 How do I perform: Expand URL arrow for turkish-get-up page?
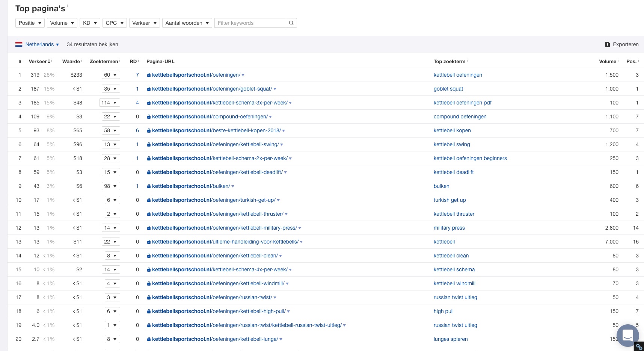(278, 200)
